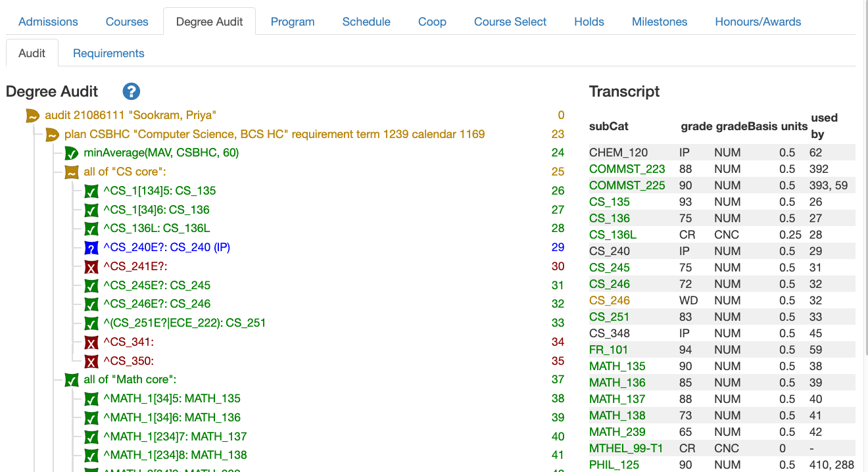Click the orange flag icon for plan CSBHC
Screen dimensions: 868x472
click(52, 134)
